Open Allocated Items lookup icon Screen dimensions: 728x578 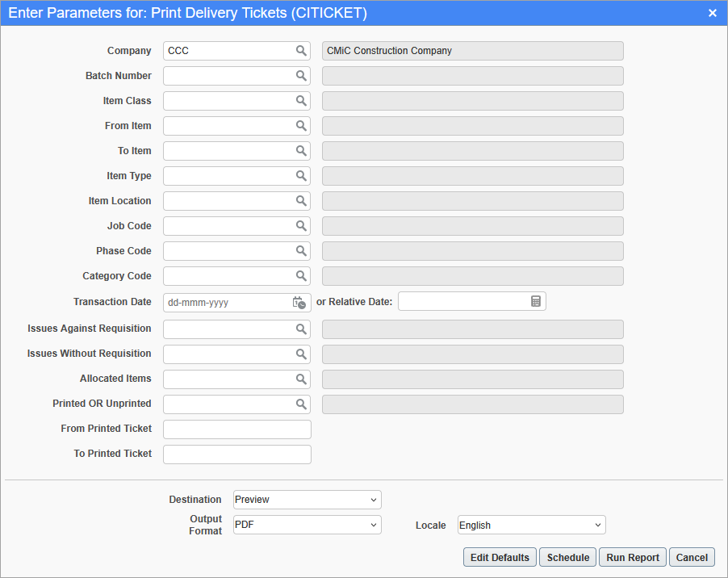click(x=301, y=379)
